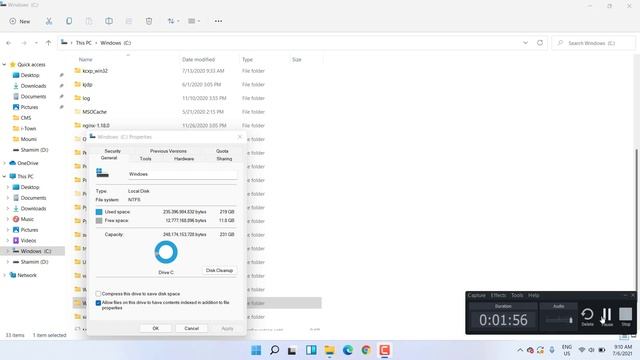Image resolution: width=640 pixels, height=360 pixels.
Task: Click the Disk Cleanup button
Action: tap(219, 270)
